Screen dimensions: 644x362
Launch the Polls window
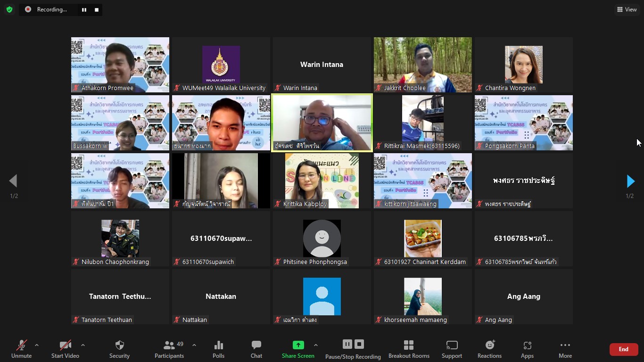218,349
